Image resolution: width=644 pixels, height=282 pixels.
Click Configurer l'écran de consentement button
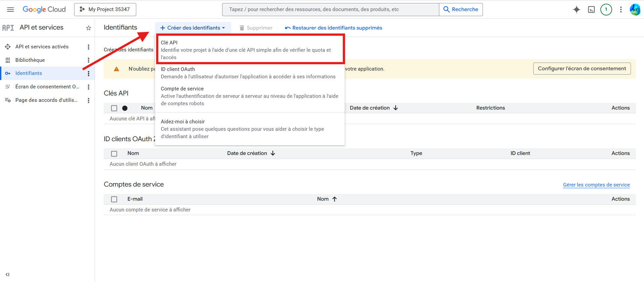coord(582,69)
